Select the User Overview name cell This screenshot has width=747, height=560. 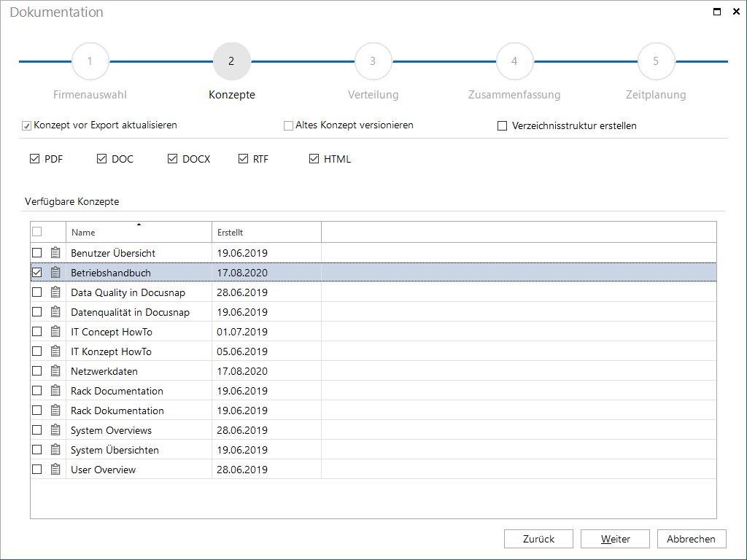pyautogui.click(x=139, y=470)
